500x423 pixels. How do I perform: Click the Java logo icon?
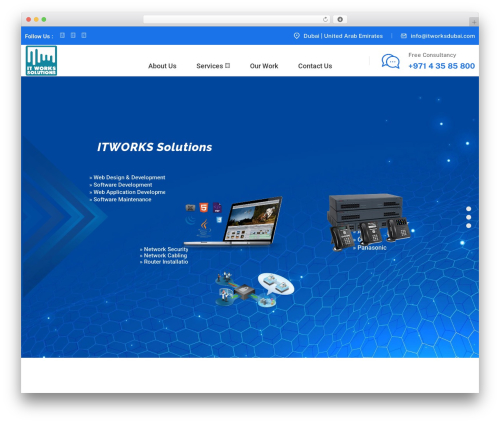tap(204, 228)
